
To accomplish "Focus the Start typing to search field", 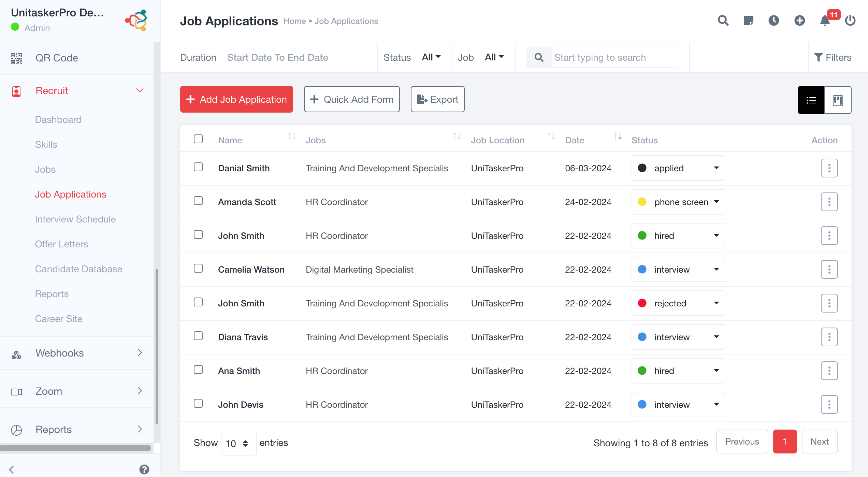I will 614,57.
